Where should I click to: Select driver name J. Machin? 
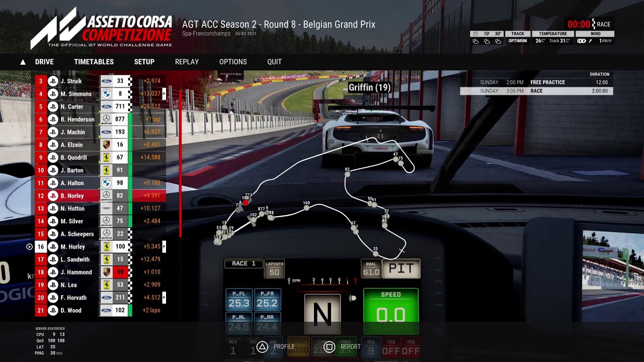coord(72,132)
